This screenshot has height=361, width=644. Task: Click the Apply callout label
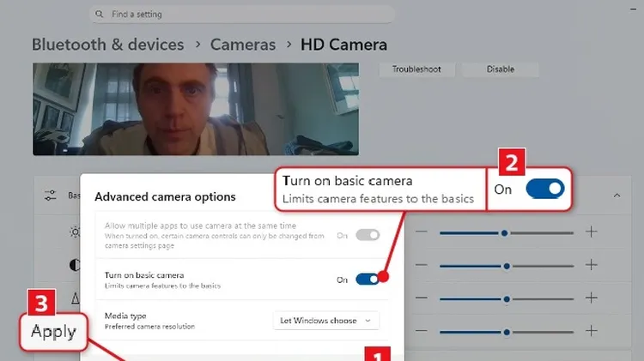coord(54,331)
